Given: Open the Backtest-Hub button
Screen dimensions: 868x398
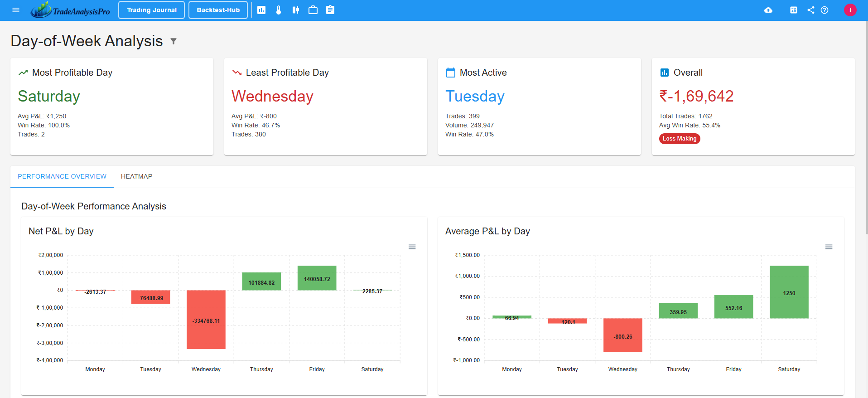Looking at the screenshot, I should click(218, 10).
